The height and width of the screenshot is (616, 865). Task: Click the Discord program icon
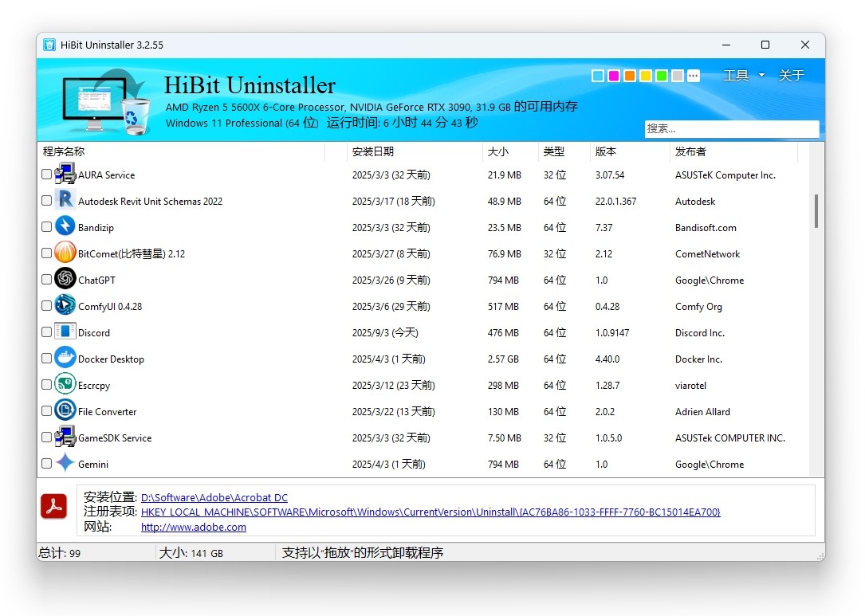(x=65, y=332)
